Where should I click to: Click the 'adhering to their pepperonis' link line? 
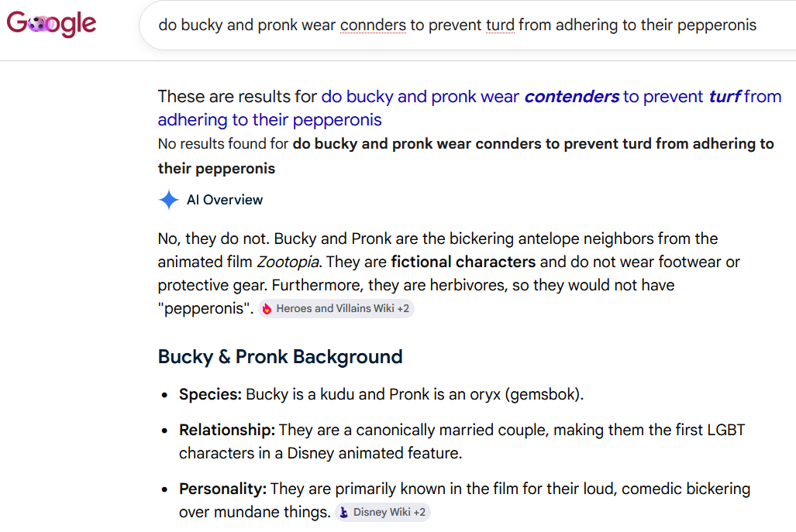point(270,120)
